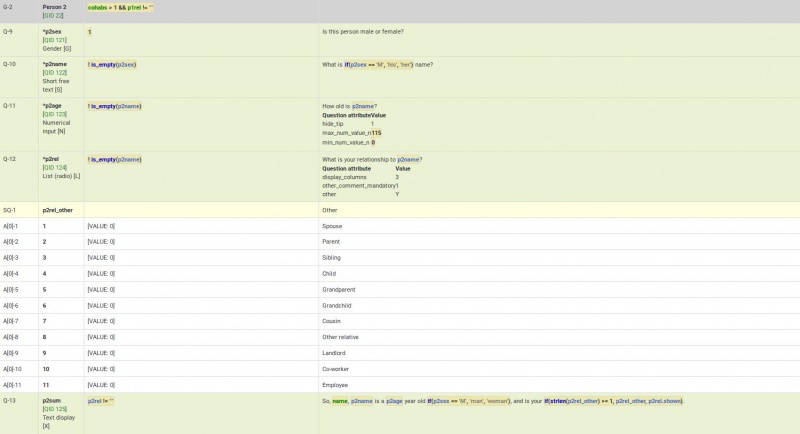Select the p2rel != '' relevance expression
The width and height of the screenshot is (800, 434).
[x=102, y=401]
